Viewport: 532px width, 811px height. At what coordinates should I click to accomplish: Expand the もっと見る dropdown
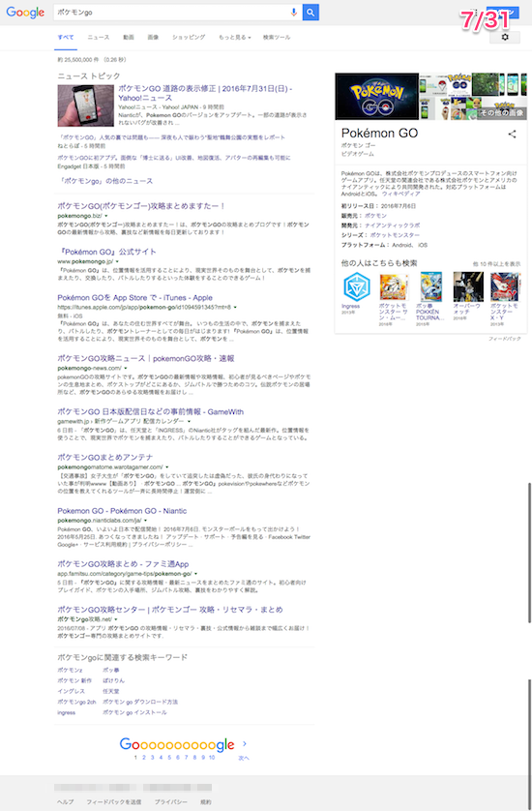(x=235, y=37)
